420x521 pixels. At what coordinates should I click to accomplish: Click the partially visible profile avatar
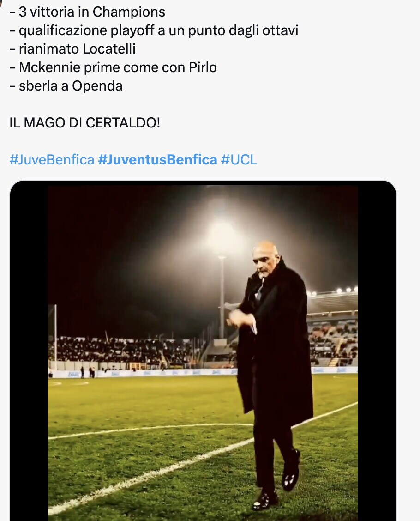pyautogui.click(x=2, y=4)
